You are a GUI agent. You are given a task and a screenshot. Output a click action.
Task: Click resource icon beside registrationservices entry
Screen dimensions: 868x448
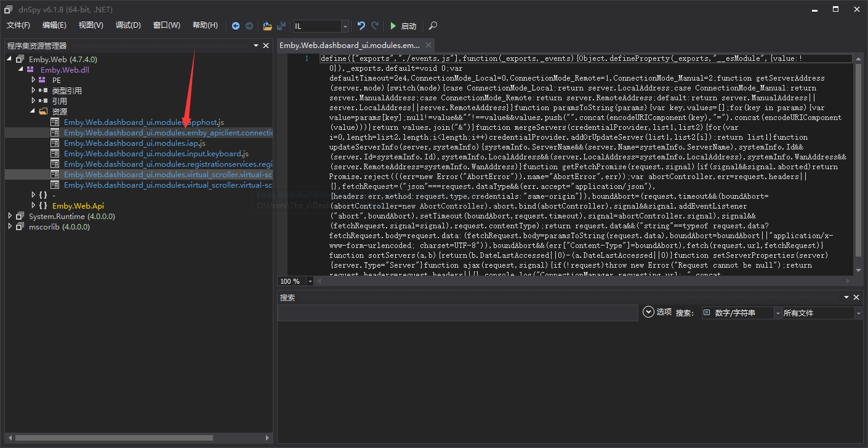point(55,164)
